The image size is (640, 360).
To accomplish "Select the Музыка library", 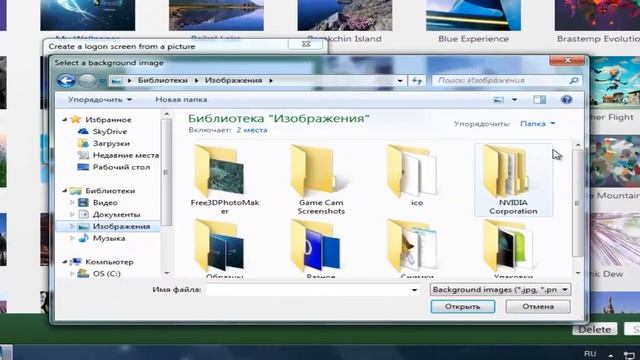I will pyautogui.click(x=109, y=238).
